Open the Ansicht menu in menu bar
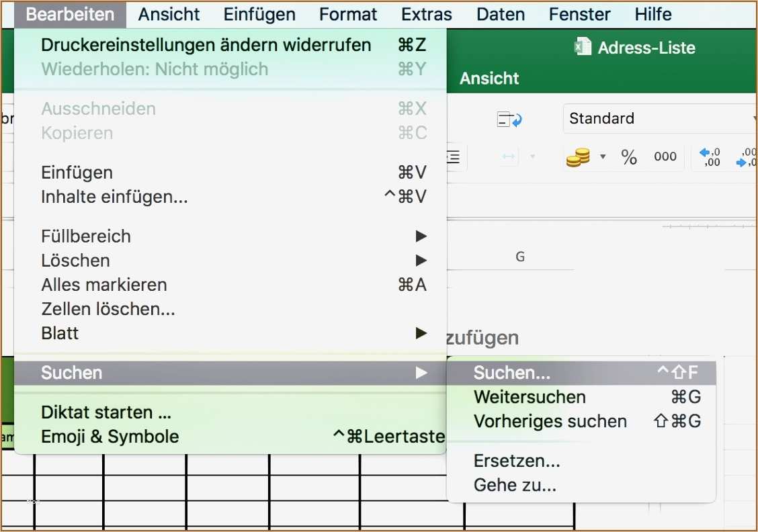This screenshot has height=532, width=758. [x=169, y=15]
